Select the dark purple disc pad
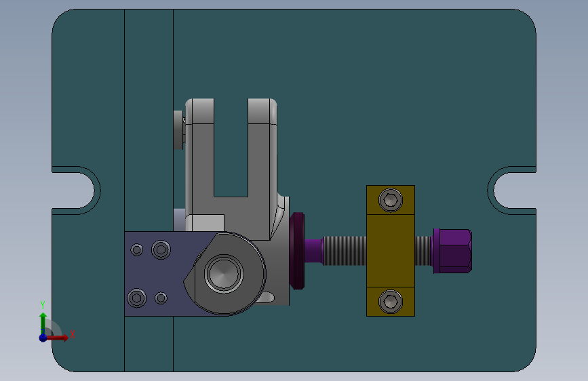This screenshot has height=381, width=588. pos(297,251)
